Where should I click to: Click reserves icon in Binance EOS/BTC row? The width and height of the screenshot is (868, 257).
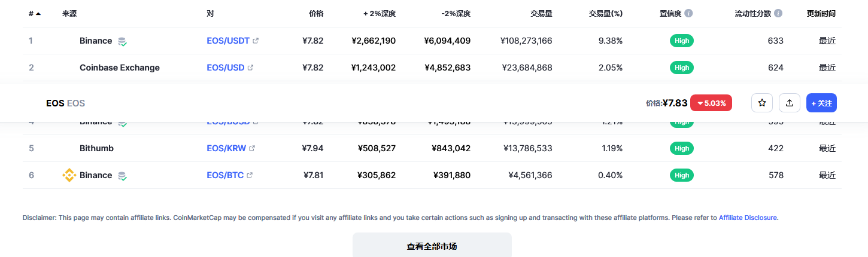[x=122, y=176]
